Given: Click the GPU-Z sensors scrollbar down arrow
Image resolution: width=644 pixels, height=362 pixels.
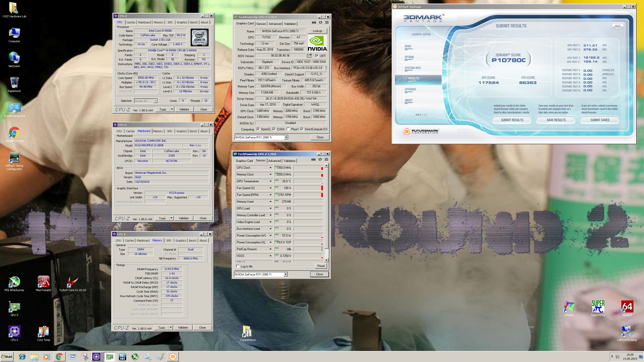Looking at the screenshot, I should [x=326, y=260].
